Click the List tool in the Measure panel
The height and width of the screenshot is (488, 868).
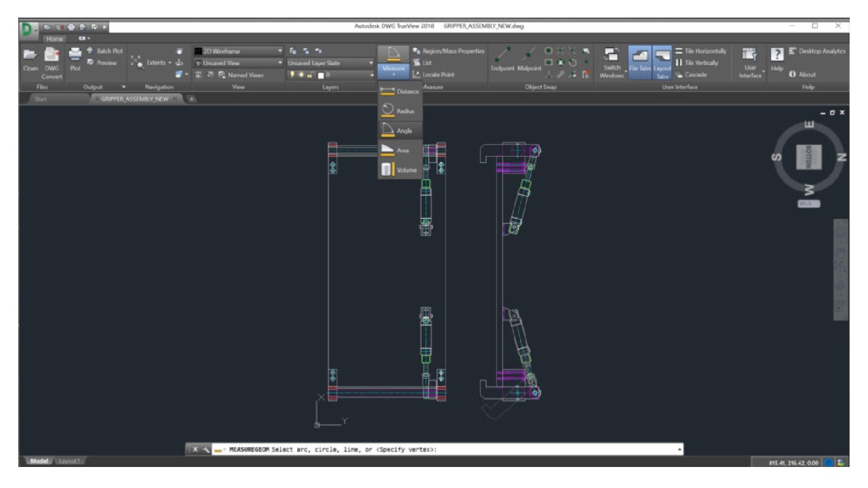[422, 63]
